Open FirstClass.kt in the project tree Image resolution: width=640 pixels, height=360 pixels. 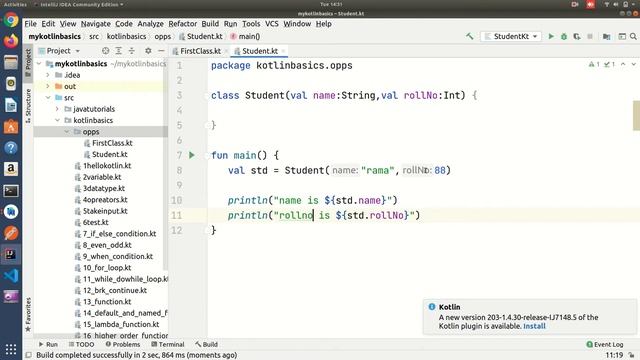(x=112, y=143)
